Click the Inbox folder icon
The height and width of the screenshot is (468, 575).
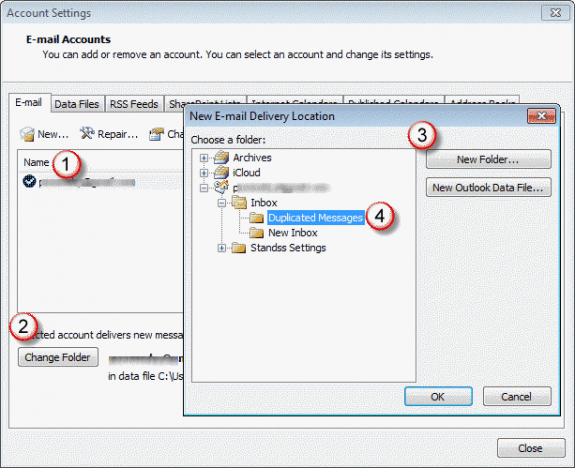(x=239, y=202)
